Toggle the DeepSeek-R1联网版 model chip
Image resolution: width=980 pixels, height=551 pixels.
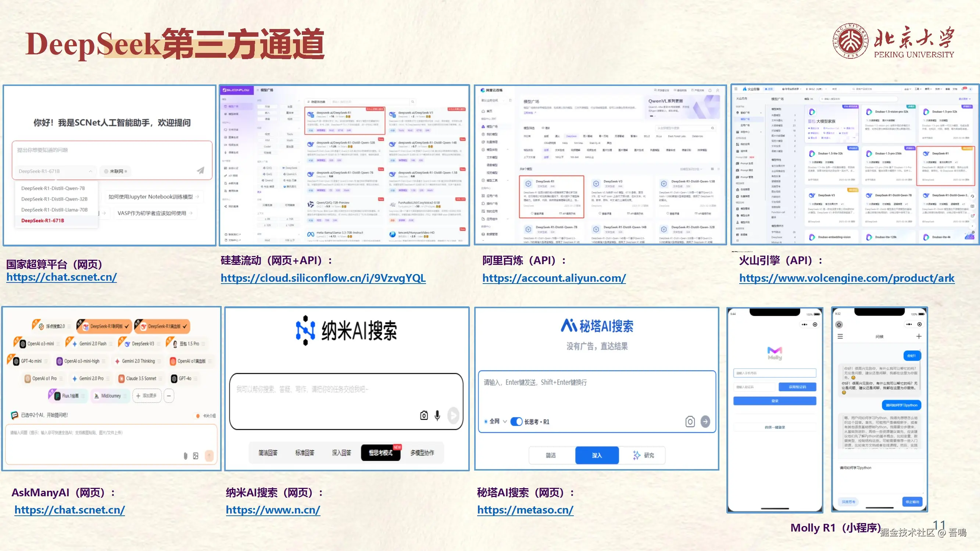104,326
